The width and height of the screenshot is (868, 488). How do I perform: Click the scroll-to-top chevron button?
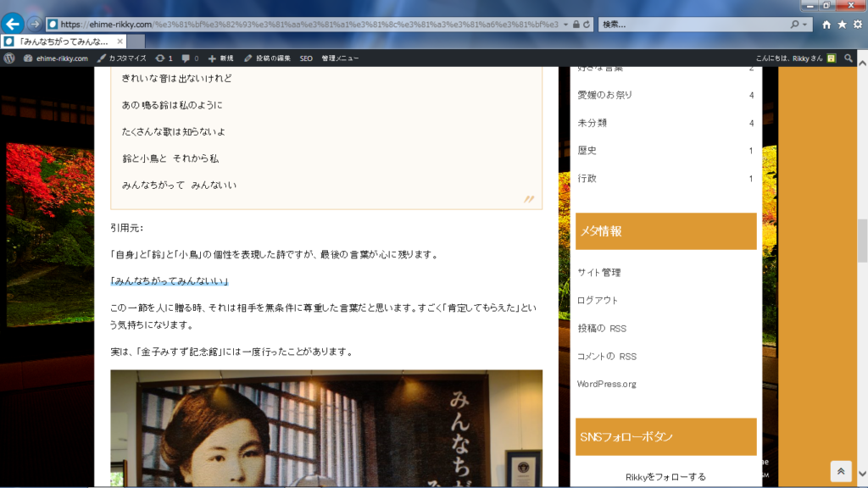click(840, 471)
